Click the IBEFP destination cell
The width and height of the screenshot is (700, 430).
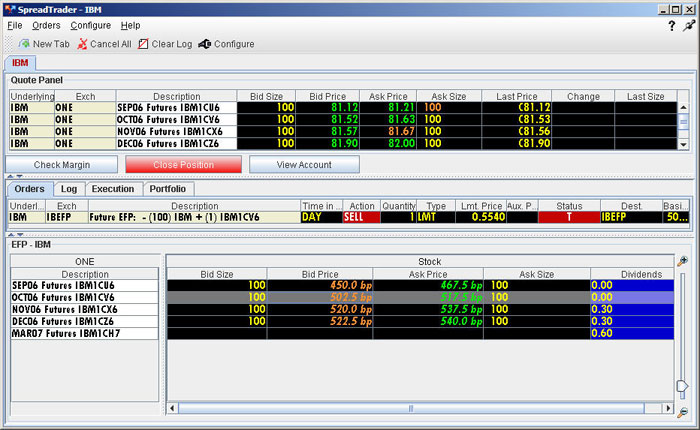(631, 217)
